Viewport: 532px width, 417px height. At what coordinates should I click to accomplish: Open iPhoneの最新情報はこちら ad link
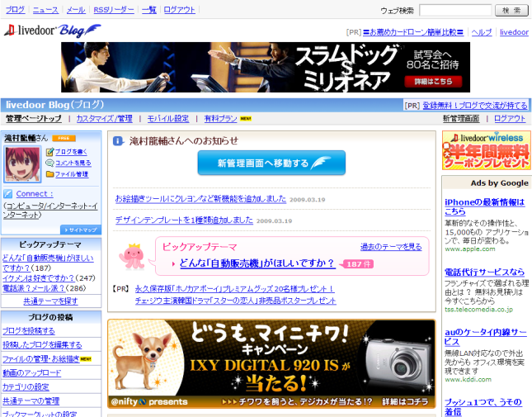[484, 206]
